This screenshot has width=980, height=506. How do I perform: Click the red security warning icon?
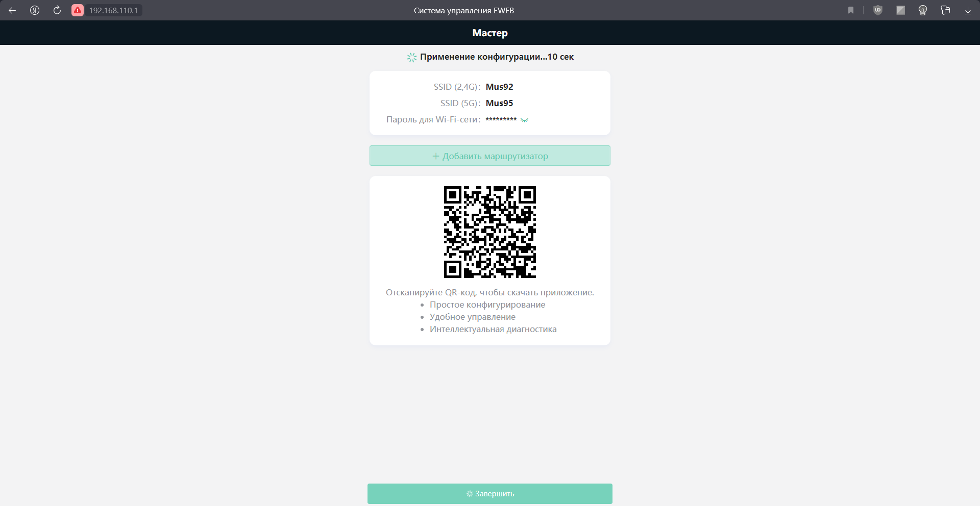point(78,10)
